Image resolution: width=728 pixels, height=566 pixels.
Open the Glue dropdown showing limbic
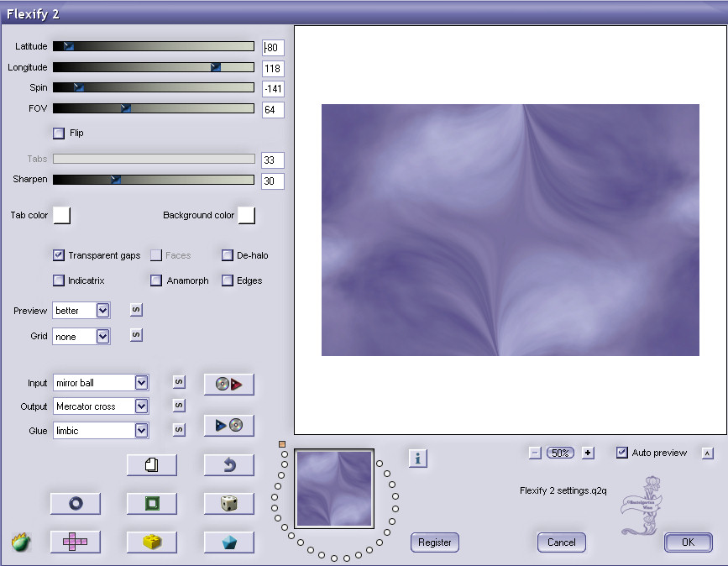click(x=142, y=431)
